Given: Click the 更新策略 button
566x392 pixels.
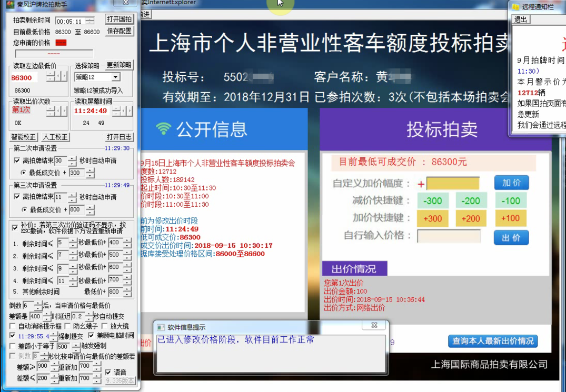Looking at the screenshot, I should click(119, 65).
